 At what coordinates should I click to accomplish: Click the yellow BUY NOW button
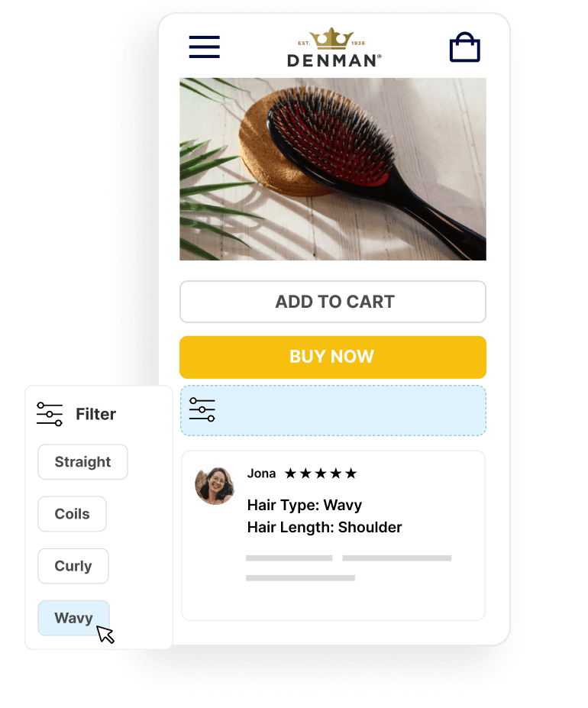[333, 357]
